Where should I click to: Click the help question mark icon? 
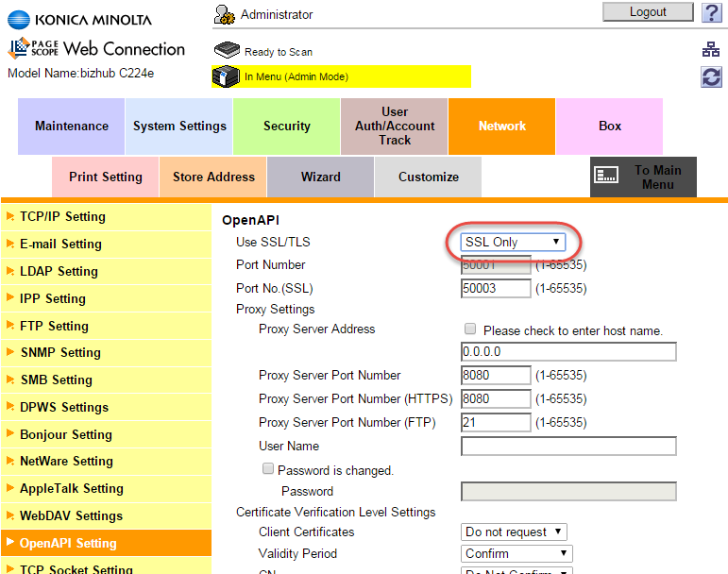click(x=712, y=12)
